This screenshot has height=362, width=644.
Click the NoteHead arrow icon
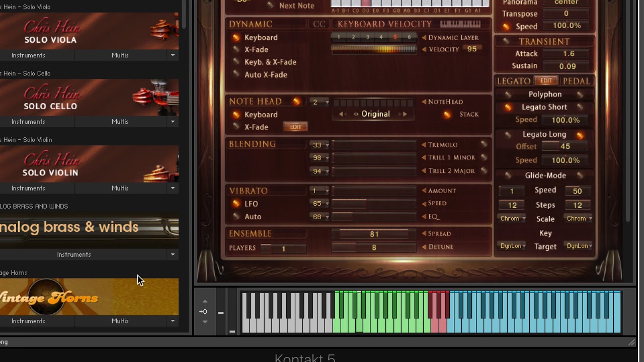point(424,102)
